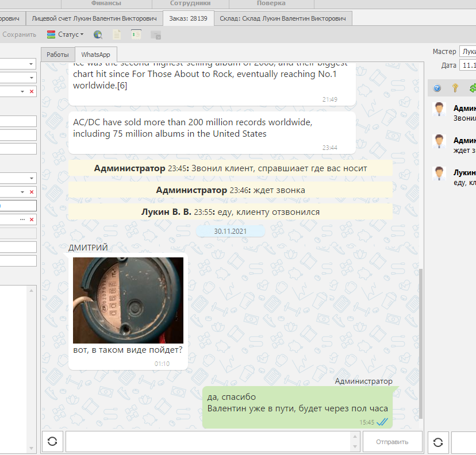This screenshot has width=476, height=455.
Task: Expand the lower combo box arrow beside red X
Action: click(x=22, y=192)
